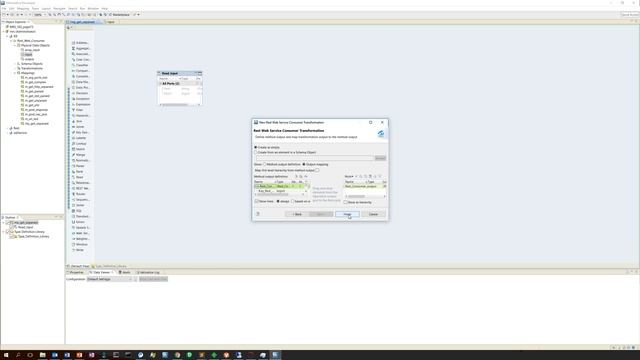Choose the Exception transformation in palette
The image size is (640, 360).
tap(80, 99)
